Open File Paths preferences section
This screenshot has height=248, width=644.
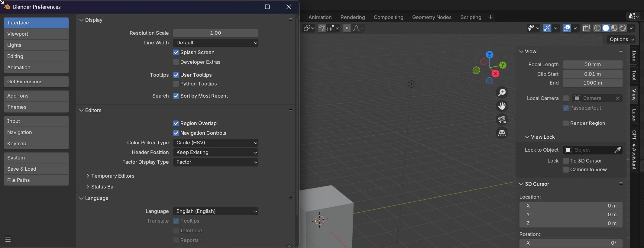tap(36, 180)
